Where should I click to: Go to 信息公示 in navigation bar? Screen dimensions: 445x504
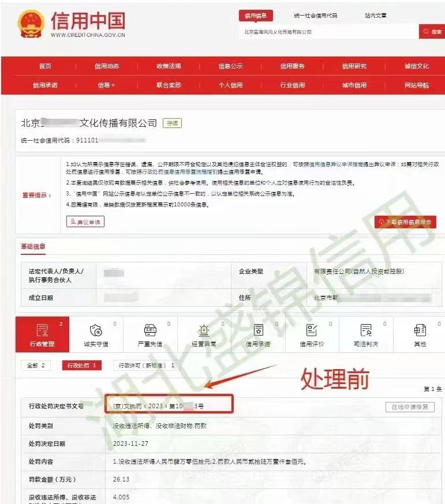[230, 66]
